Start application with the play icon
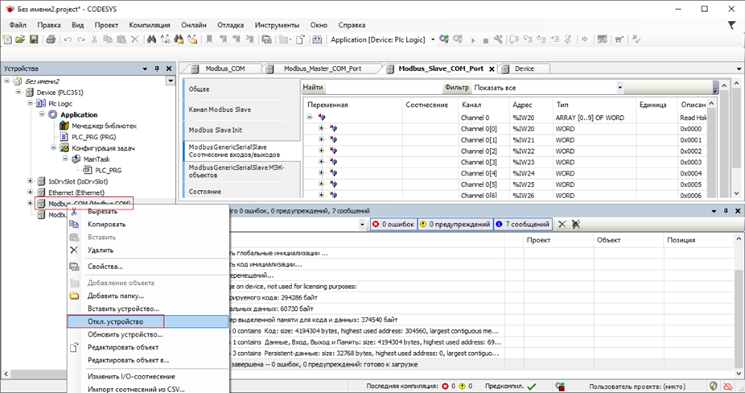745x393 pixels. point(473,40)
